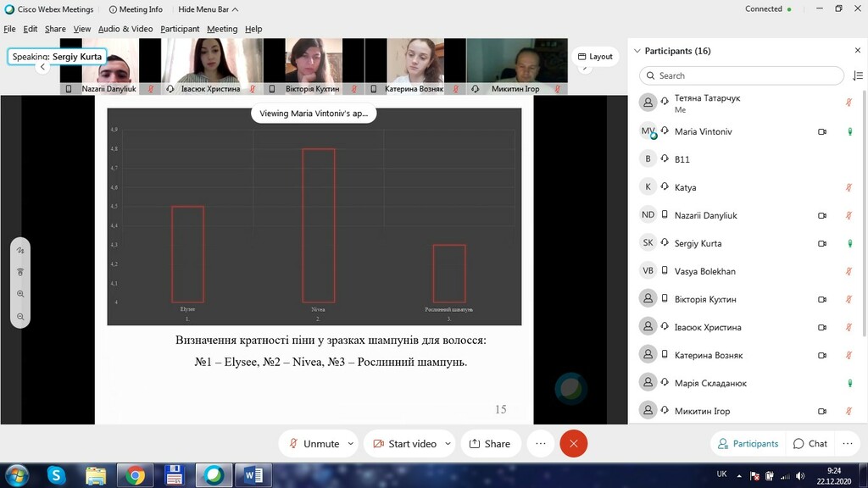This screenshot has width=868, height=488.
Task: Toggle Maria Vintoniv's green microphone icon
Action: (849, 131)
